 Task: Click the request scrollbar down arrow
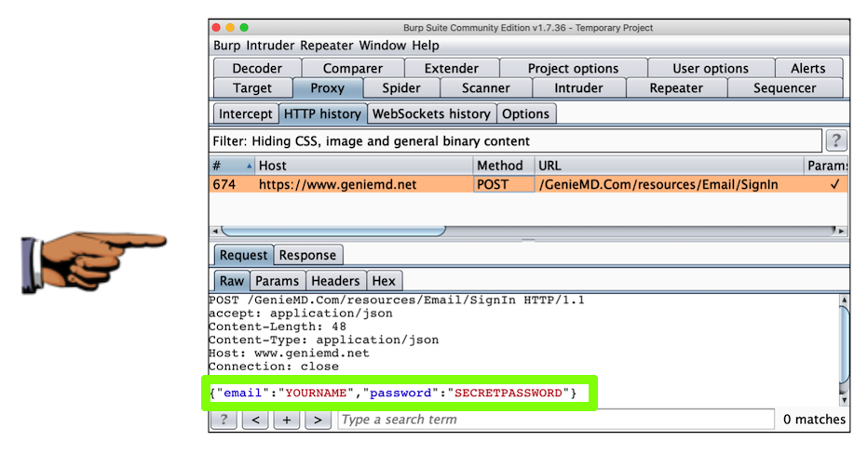pyautogui.click(x=844, y=399)
